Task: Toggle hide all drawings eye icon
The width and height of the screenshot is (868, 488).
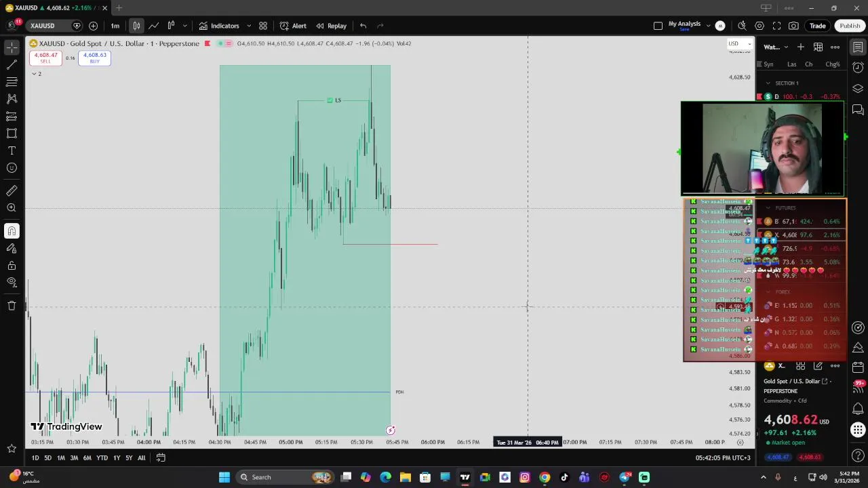Action: pyautogui.click(x=12, y=283)
